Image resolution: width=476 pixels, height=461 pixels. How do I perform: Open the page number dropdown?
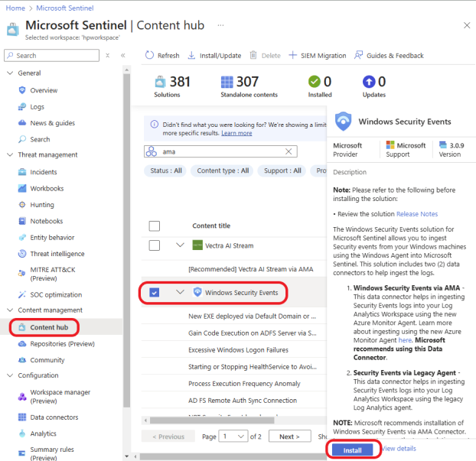click(x=233, y=436)
